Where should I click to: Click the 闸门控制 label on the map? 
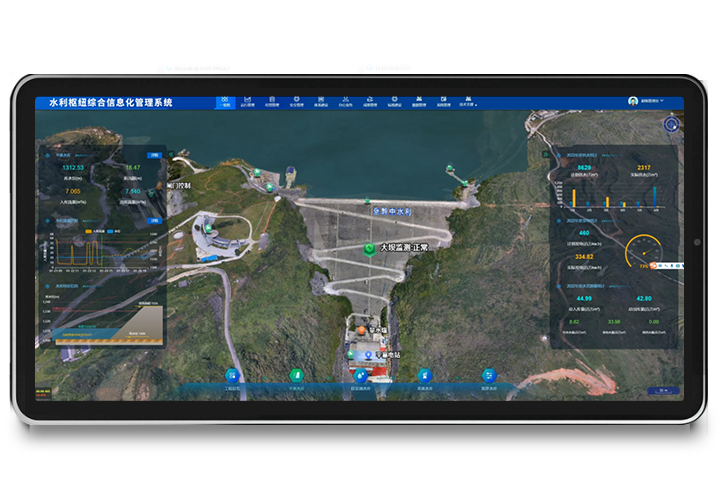[179, 185]
